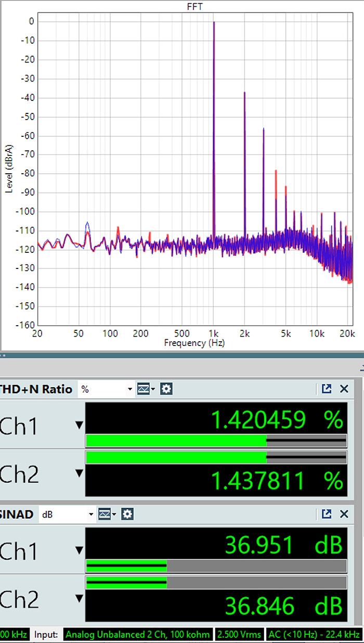Click AC (<10 Hz) - 22.4 kHz filter field
Image resolution: width=364 pixels, height=643 pixels.
tap(314, 635)
